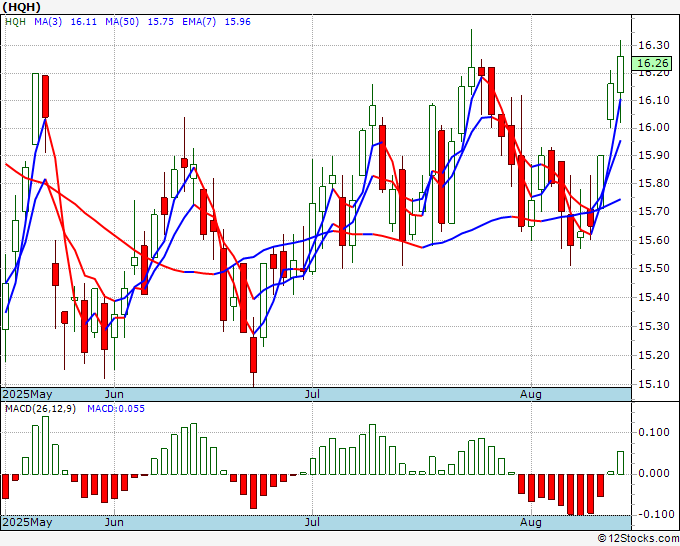Click the 15.90 price axis label
The image size is (680, 546).
click(654, 155)
